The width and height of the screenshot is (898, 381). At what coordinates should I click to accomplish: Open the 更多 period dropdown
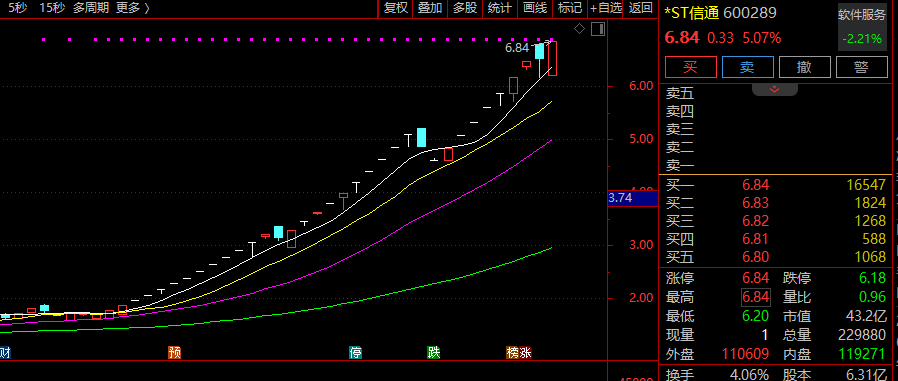[133, 8]
